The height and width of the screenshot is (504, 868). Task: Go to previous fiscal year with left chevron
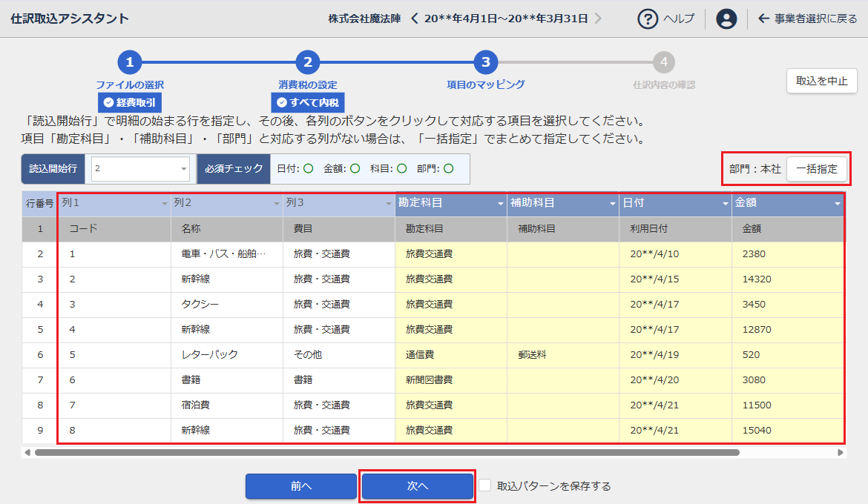coord(415,19)
